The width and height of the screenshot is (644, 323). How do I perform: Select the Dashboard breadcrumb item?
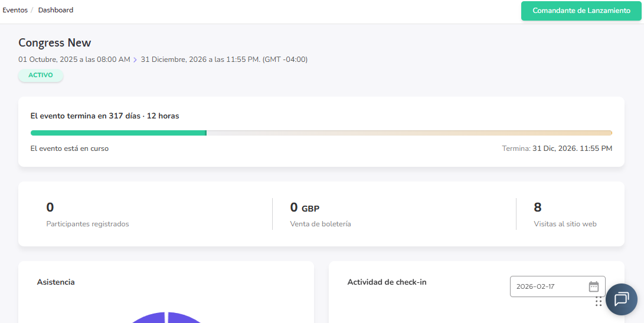56,10
